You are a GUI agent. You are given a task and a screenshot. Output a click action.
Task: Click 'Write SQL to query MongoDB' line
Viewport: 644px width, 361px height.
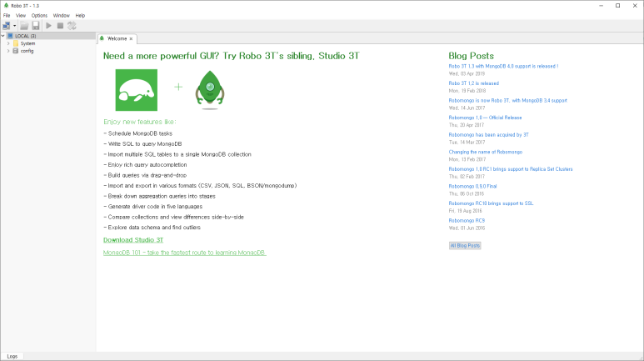pyautogui.click(x=142, y=144)
